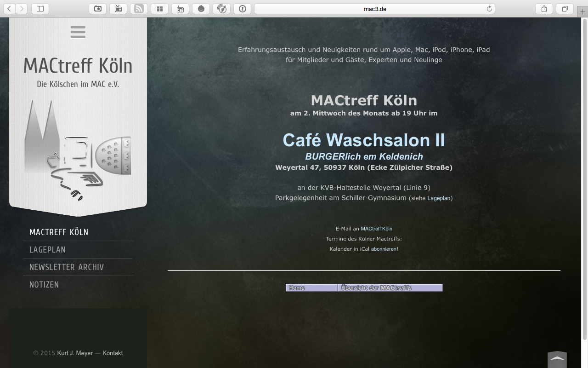Viewport: 588px width, 368px height.
Task: Toggle the hamburger menu on site sidebar
Action: (x=78, y=32)
